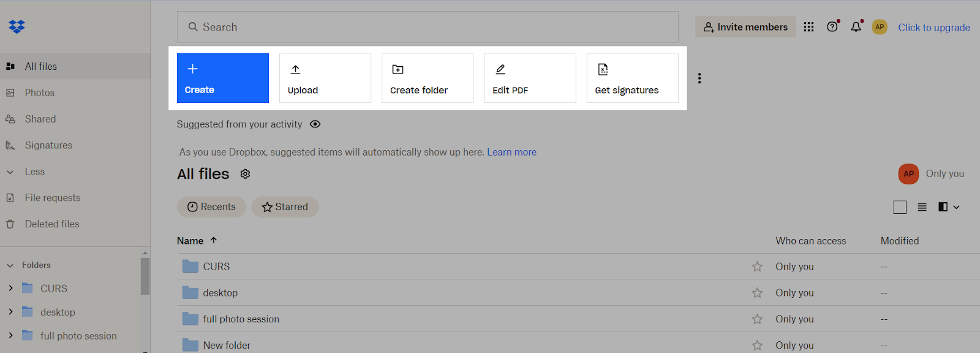The width and height of the screenshot is (980, 353).
Task: Collapse the Folders section in sidebar
Action: pyautogui.click(x=10, y=265)
